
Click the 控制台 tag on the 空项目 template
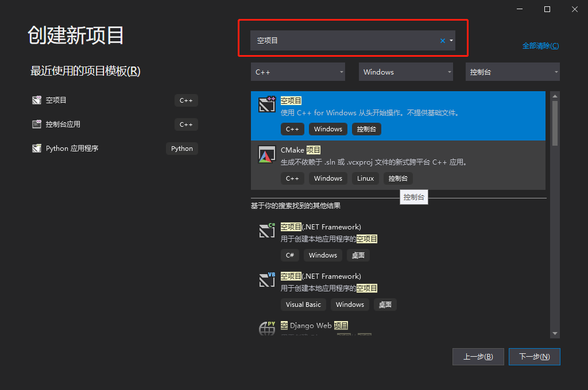366,129
